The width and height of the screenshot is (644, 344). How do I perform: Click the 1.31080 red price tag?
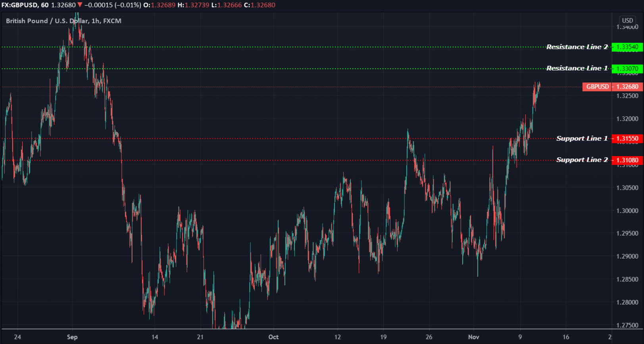click(627, 160)
